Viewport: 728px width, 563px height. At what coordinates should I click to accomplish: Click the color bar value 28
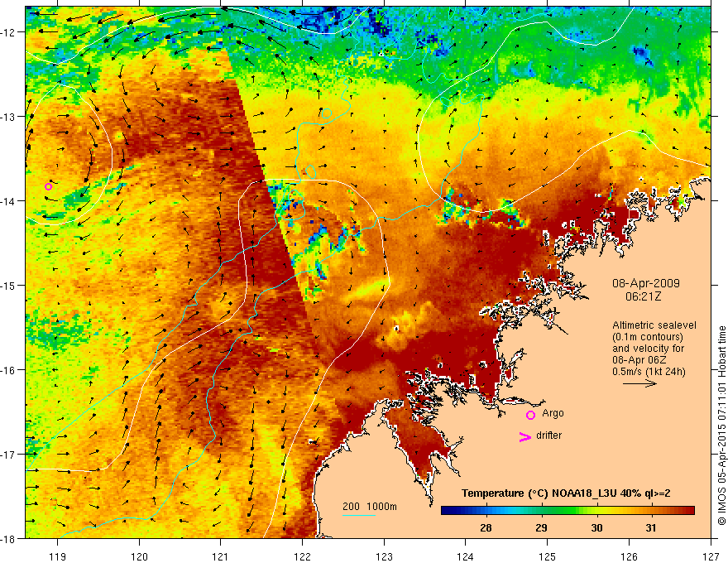[486, 527]
